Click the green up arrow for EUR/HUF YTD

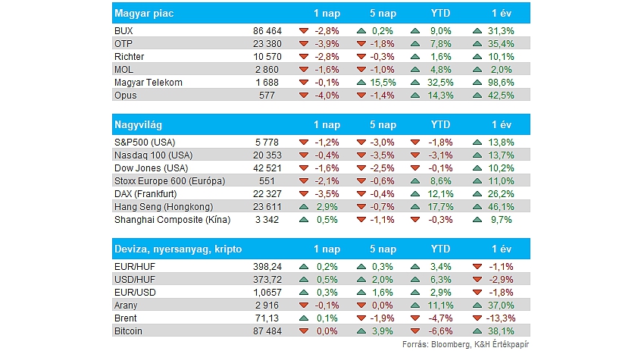(x=415, y=267)
